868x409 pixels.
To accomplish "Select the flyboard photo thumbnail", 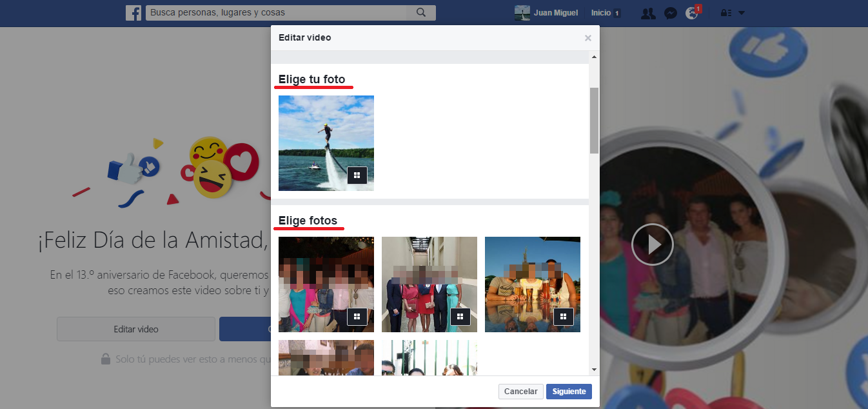I will pyautogui.click(x=326, y=143).
